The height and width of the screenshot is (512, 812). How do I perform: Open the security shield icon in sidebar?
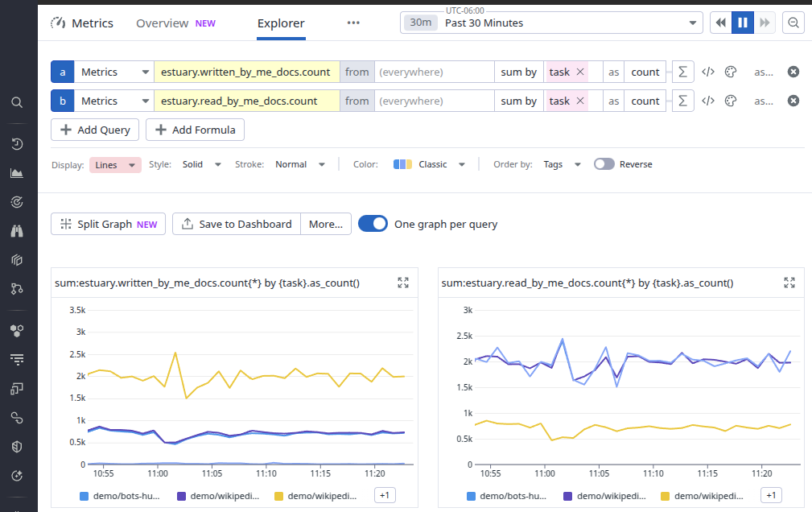[17, 447]
